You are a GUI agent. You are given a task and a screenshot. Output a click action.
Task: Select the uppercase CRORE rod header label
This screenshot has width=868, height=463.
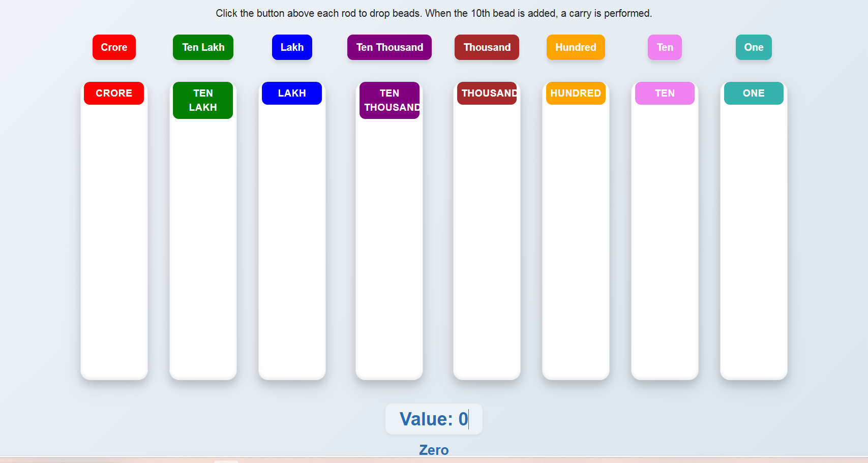click(x=114, y=94)
